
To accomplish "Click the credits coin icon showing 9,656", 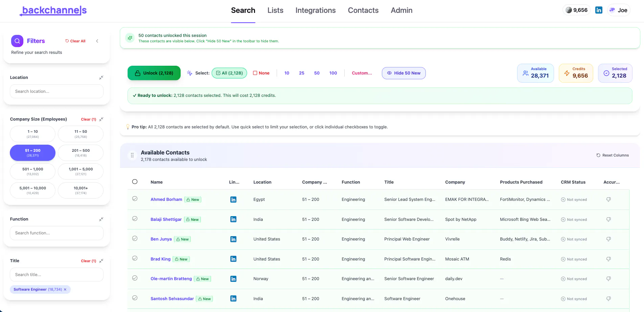I will (x=569, y=10).
